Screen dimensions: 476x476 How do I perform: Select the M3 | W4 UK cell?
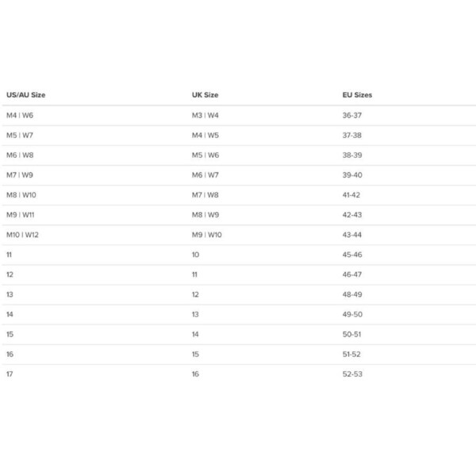coord(205,115)
